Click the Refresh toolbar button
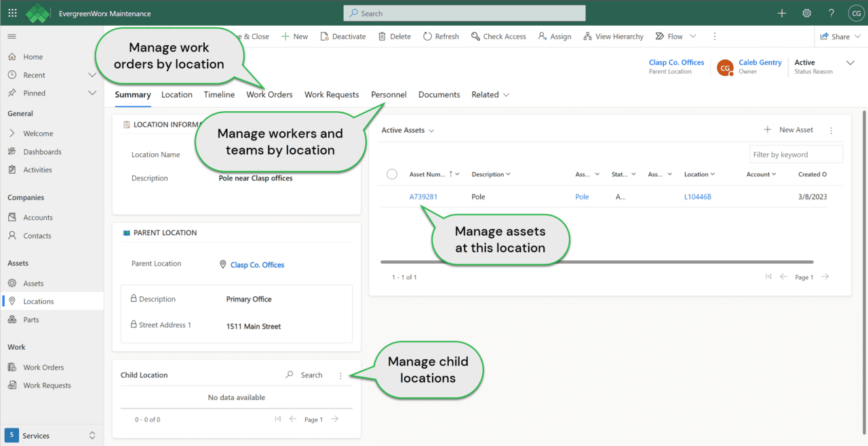This screenshot has height=446, width=868. (x=441, y=37)
